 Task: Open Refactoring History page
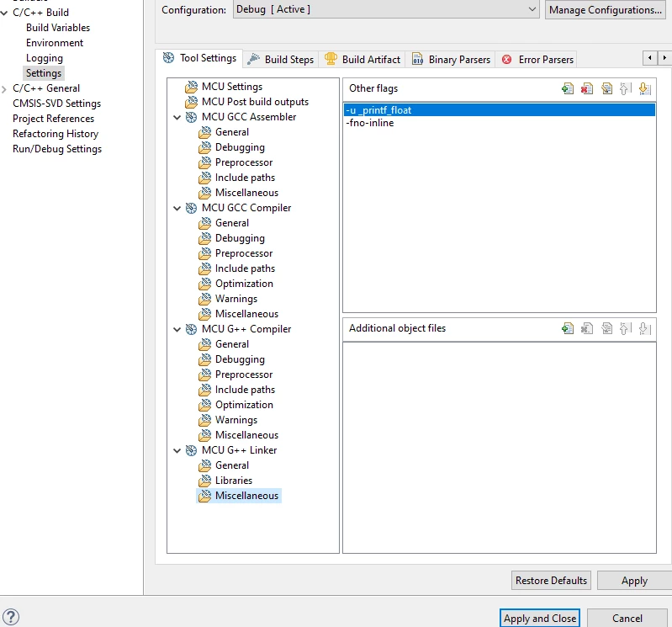coord(56,134)
